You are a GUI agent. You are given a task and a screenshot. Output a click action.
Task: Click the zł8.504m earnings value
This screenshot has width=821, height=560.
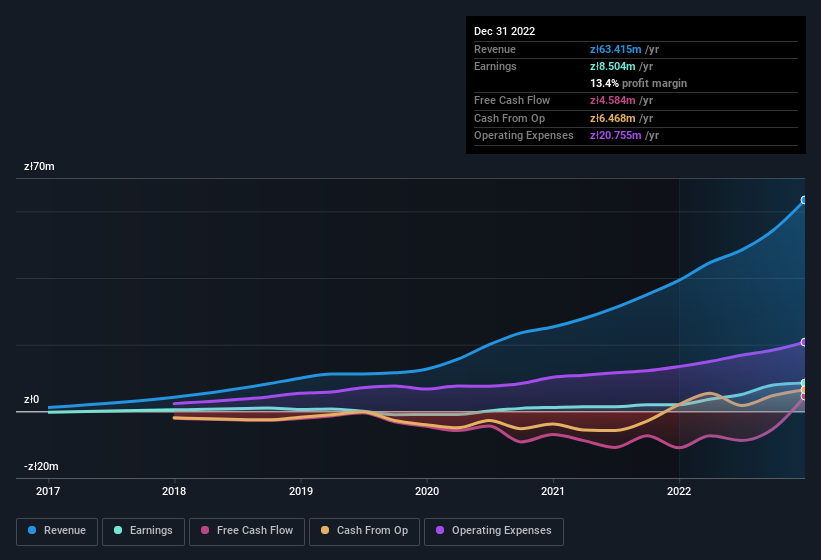coord(613,66)
